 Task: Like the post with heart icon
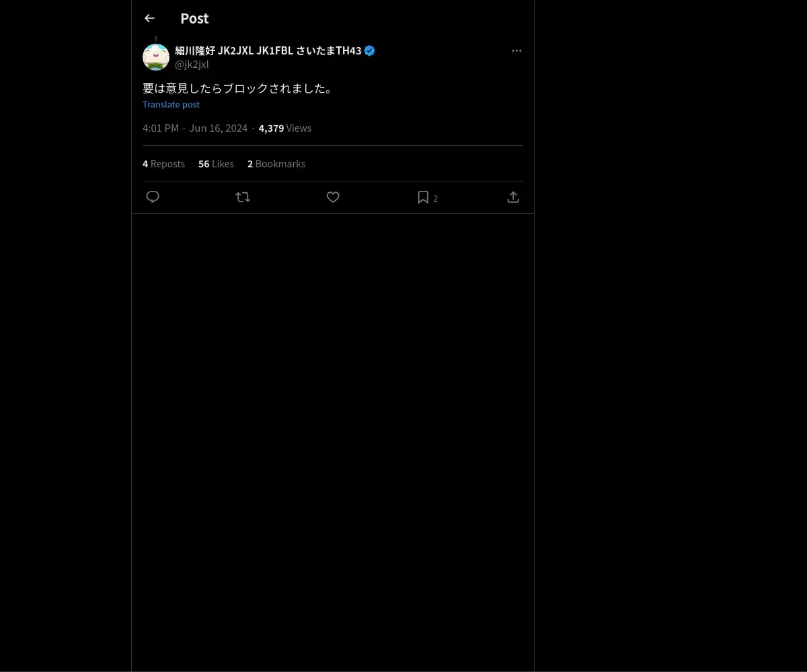(x=333, y=197)
